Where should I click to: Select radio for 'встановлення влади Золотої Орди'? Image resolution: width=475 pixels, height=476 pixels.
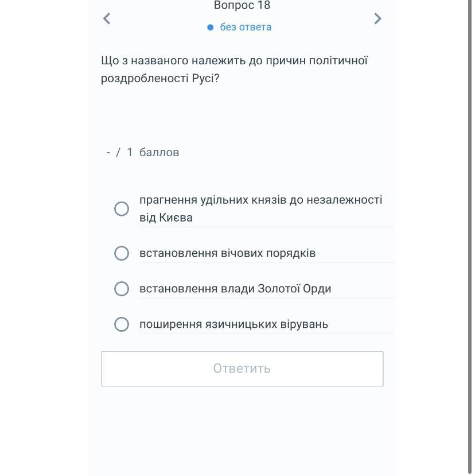point(122,289)
